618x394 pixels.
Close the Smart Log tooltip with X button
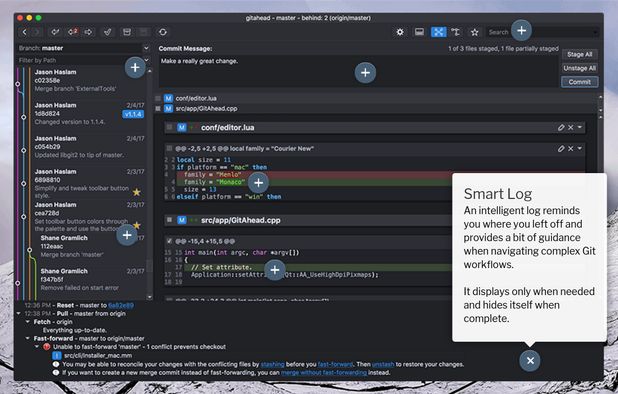click(530, 361)
